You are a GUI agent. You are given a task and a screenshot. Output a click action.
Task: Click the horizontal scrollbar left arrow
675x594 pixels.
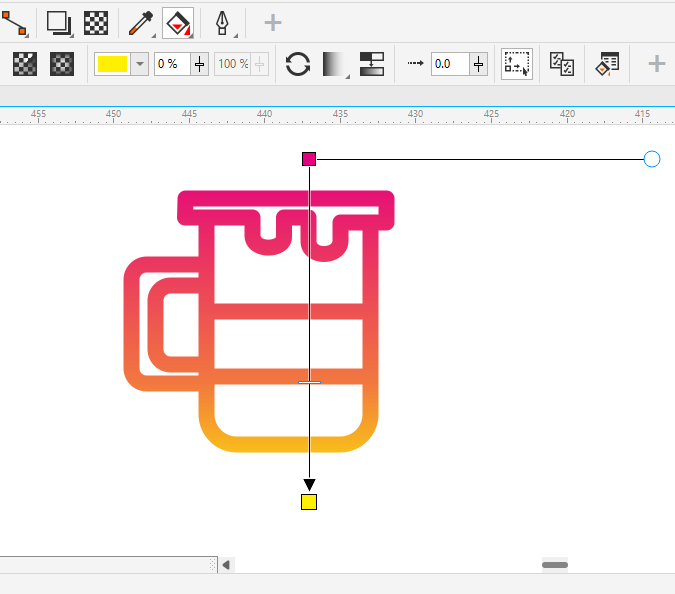tap(226, 564)
